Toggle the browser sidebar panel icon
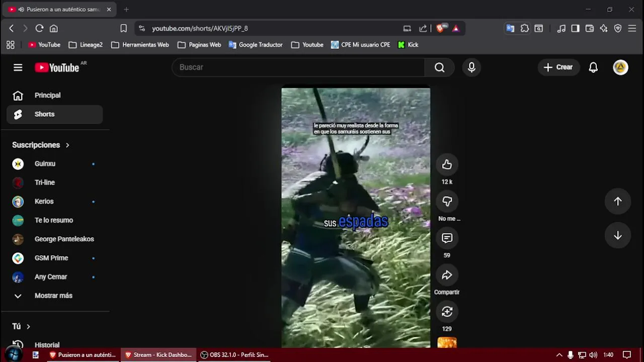 tap(576, 29)
